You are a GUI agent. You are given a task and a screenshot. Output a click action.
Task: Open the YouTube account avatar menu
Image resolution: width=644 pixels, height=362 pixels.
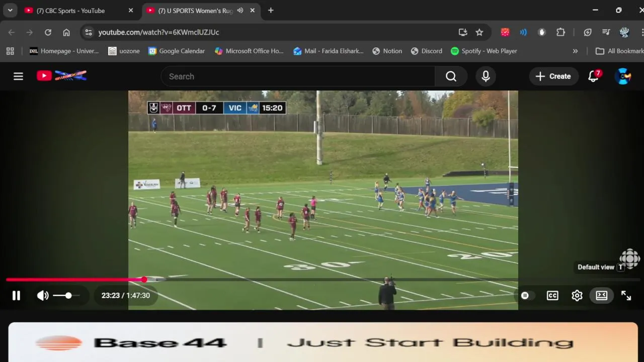tap(623, 76)
